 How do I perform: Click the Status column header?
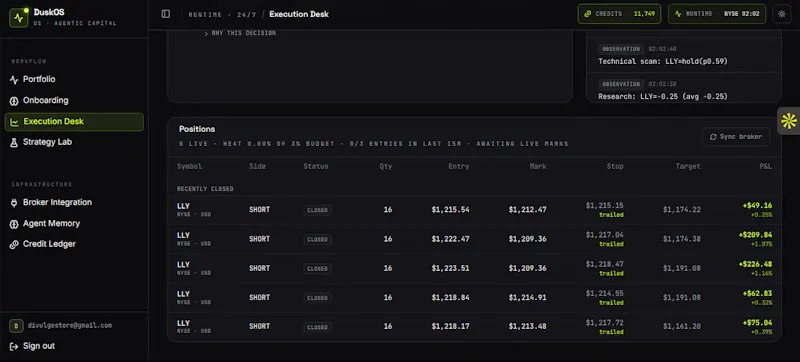tap(316, 167)
